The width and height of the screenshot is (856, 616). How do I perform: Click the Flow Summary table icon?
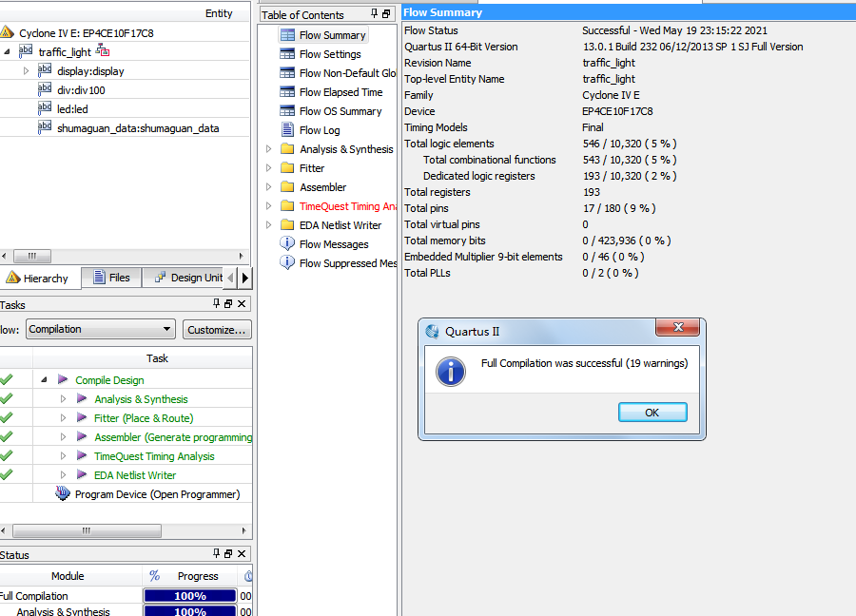pyautogui.click(x=287, y=35)
